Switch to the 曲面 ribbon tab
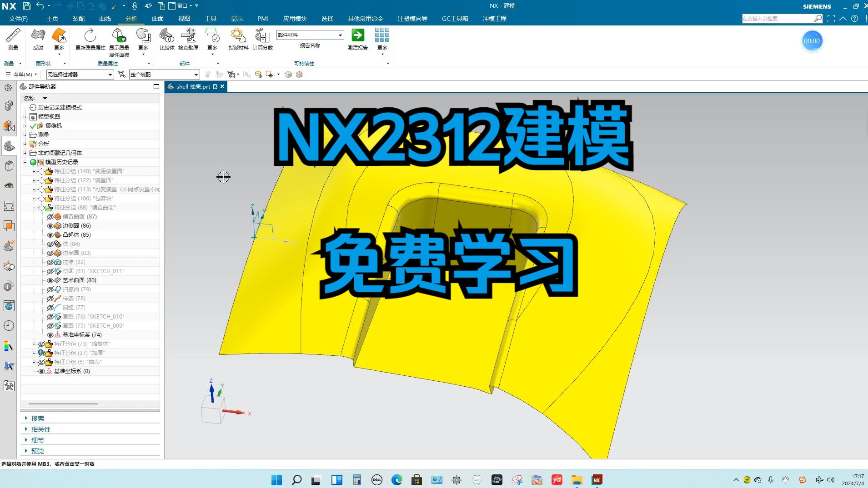Image resolution: width=868 pixels, height=488 pixels. click(x=158, y=19)
